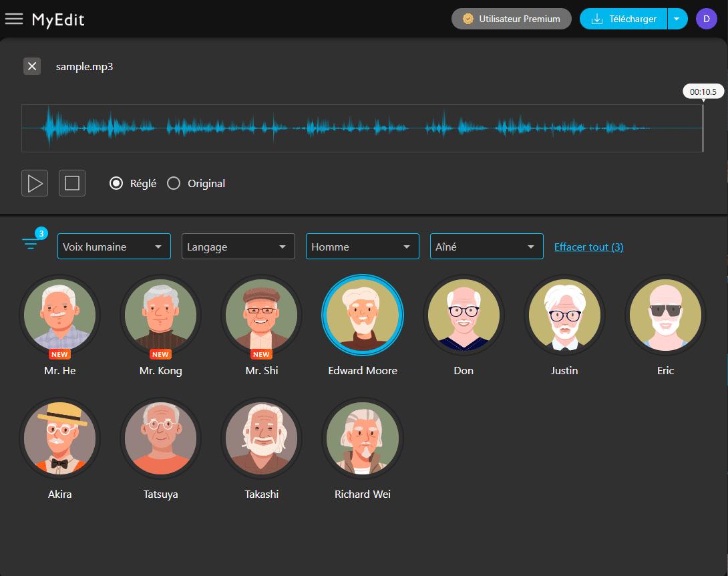Select the Takashi voice avatar
The height and width of the screenshot is (576, 728).
(261, 438)
